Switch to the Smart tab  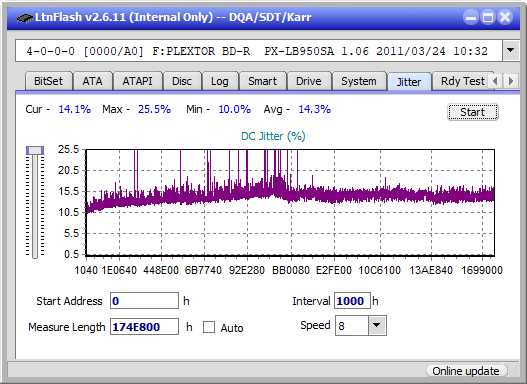coord(262,81)
